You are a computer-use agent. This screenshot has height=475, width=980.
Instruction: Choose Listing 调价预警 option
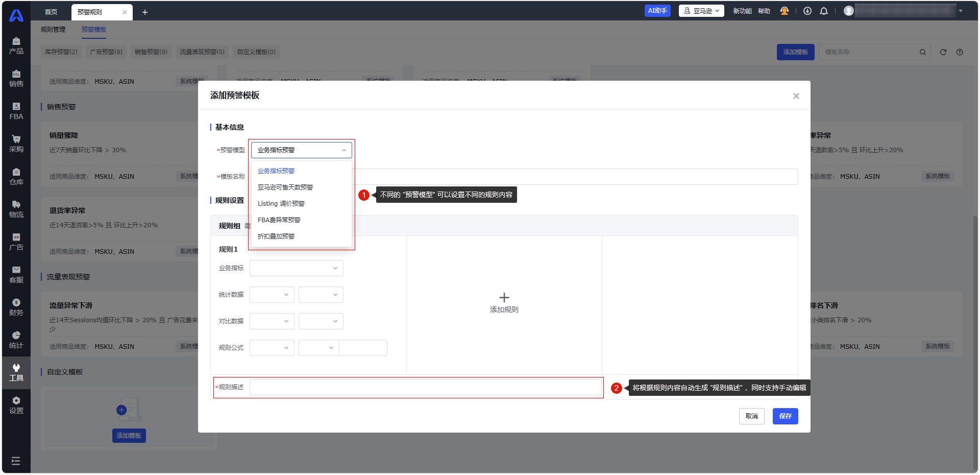pyautogui.click(x=281, y=204)
